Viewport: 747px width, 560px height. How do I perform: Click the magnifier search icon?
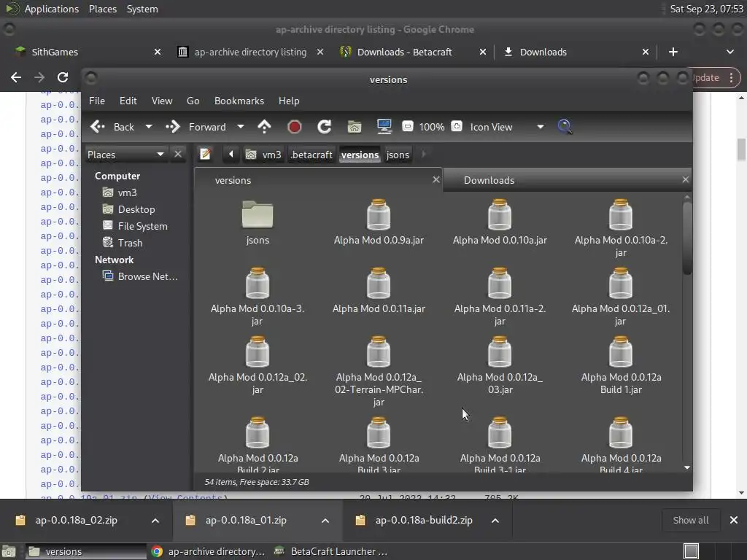pyautogui.click(x=565, y=127)
